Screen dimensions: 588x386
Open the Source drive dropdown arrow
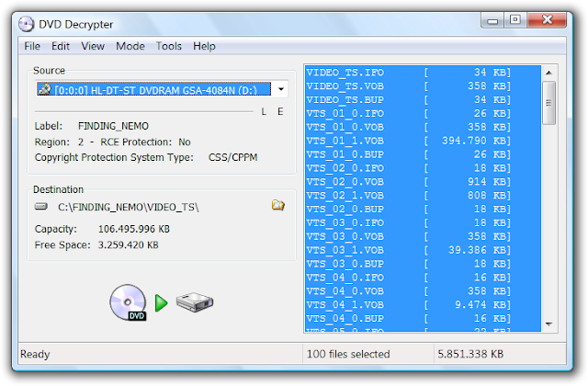pos(281,89)
